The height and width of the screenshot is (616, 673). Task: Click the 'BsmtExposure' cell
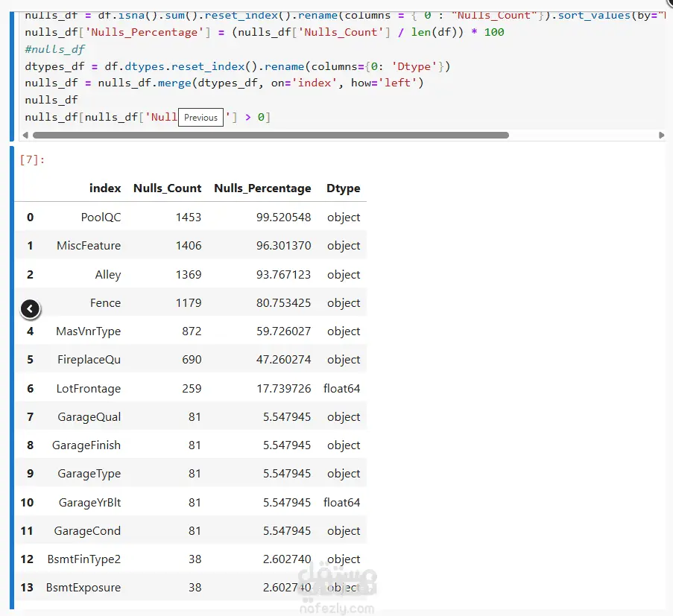click(83, 587)
